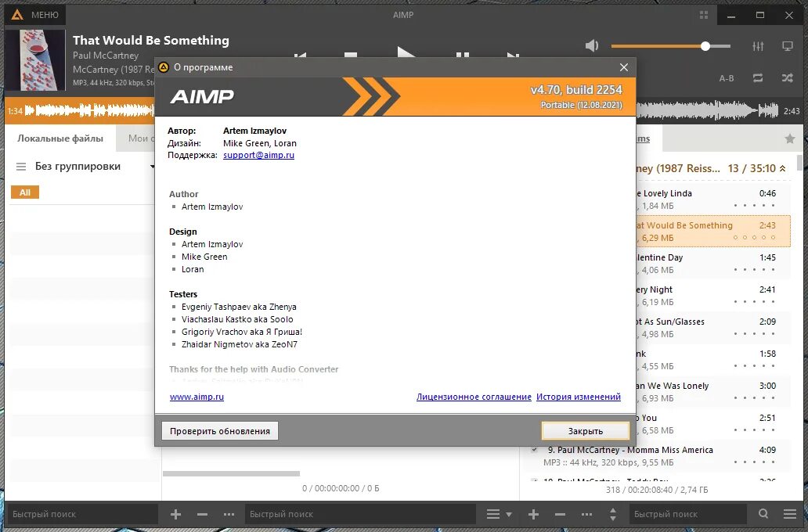Open the playlist list menu dropdown
Screen dimensions: 808x532
499,514
